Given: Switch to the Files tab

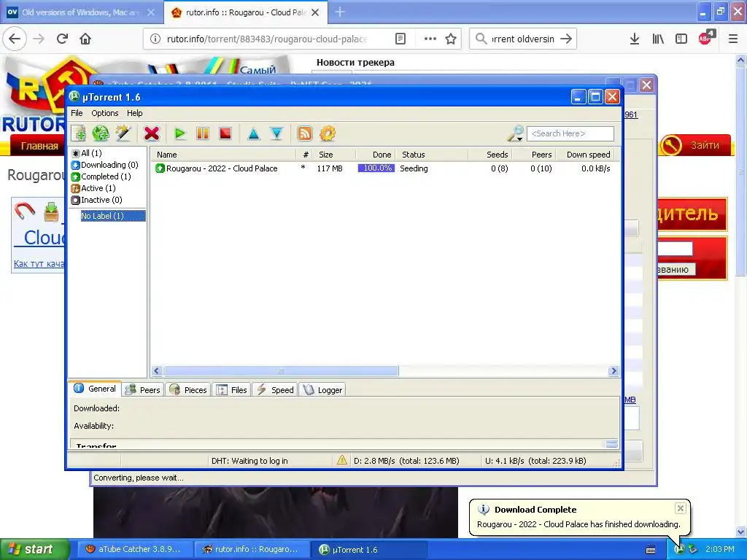Looking at the screenshot, I should click(231, 390).
